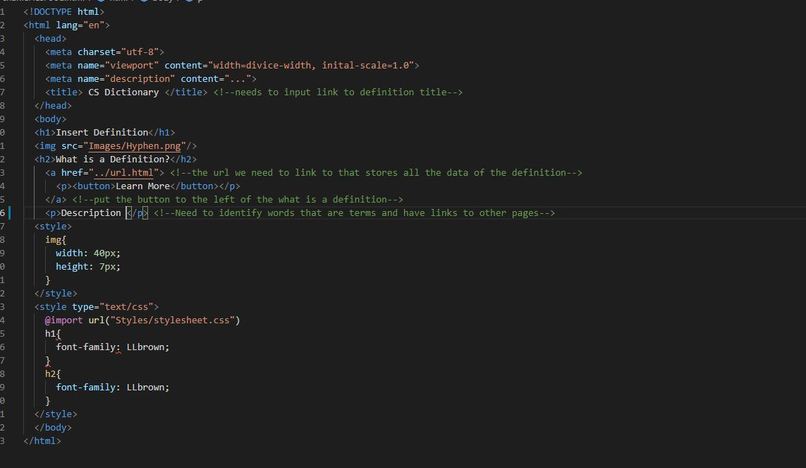Click the <!DOCTYPE html> declaration

(x=64, y=11)
